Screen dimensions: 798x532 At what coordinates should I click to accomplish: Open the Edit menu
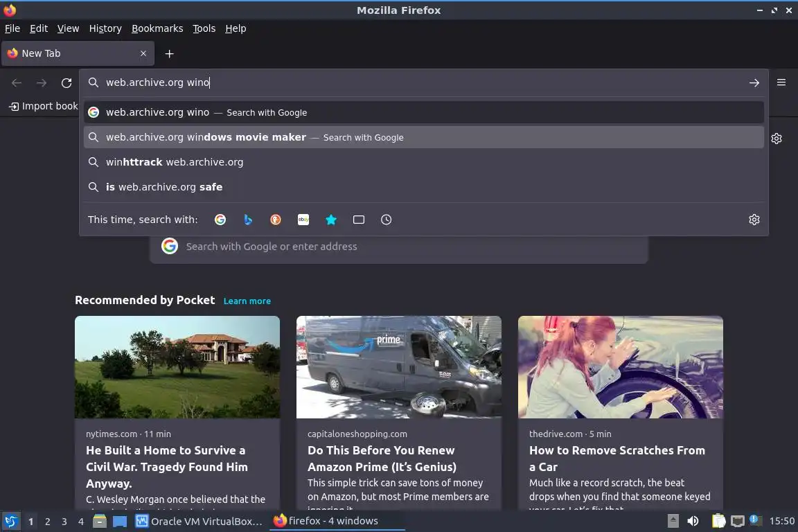[x=39, y=28]
